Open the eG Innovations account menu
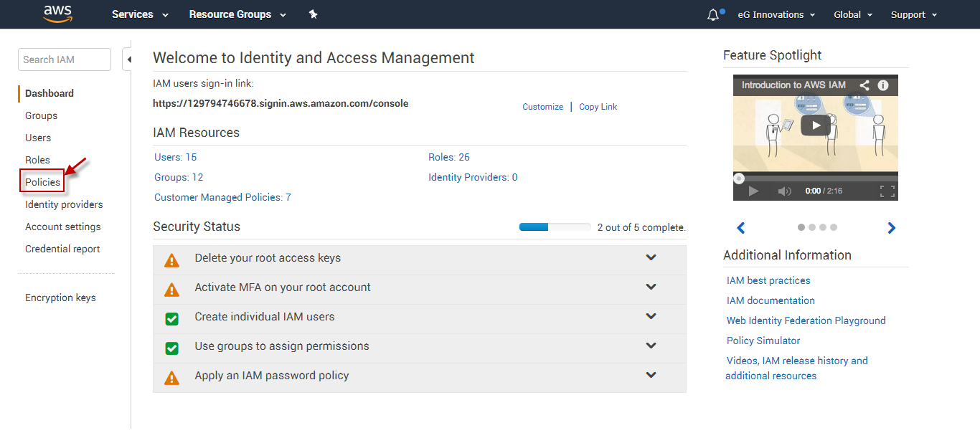This screenshot has height=433, width=980. pyautogui.click(x=776, y=14)
